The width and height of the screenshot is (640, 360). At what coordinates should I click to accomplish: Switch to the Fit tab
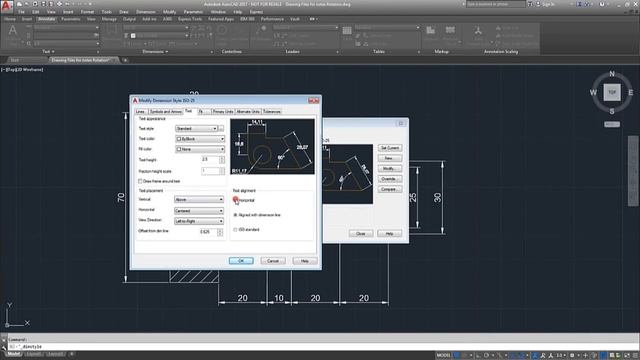203,111
